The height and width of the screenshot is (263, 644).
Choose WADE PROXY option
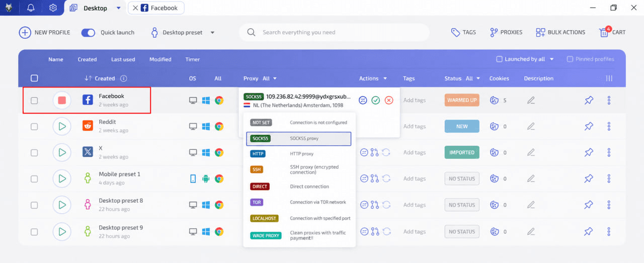pos(299,235)
